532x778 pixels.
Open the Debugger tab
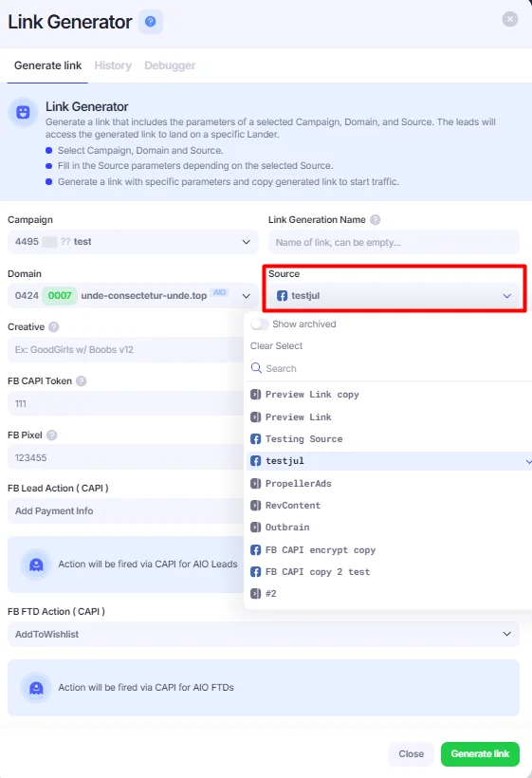(170, 65)
